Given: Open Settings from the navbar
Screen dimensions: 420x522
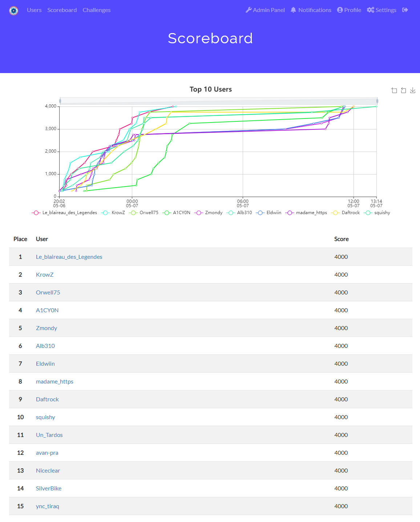Looking at the screenshot, I should [x=381, y=10].
